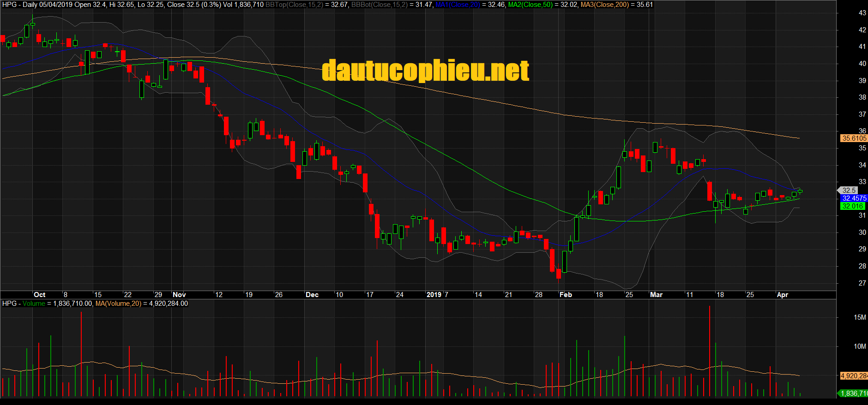Screen dimensions: 868x405
Task: Click the orange 4,920,284 volume average tag
Action: tap(853, 376)
